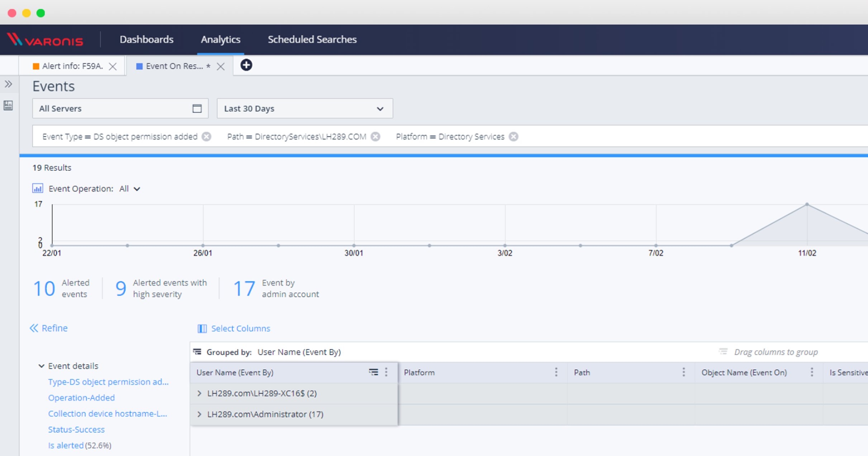Open the Event Operation All dropdown
The width and height of the screenshot is (868, 456).
click(128, 188)
